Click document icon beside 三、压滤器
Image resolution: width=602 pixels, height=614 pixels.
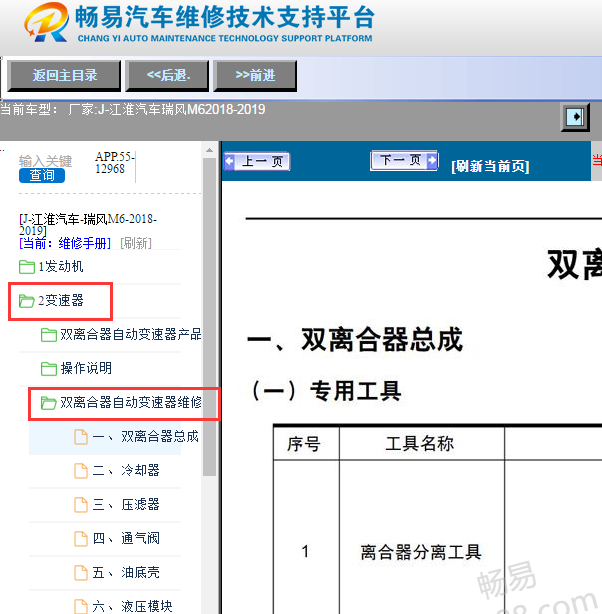pos(81,505)
